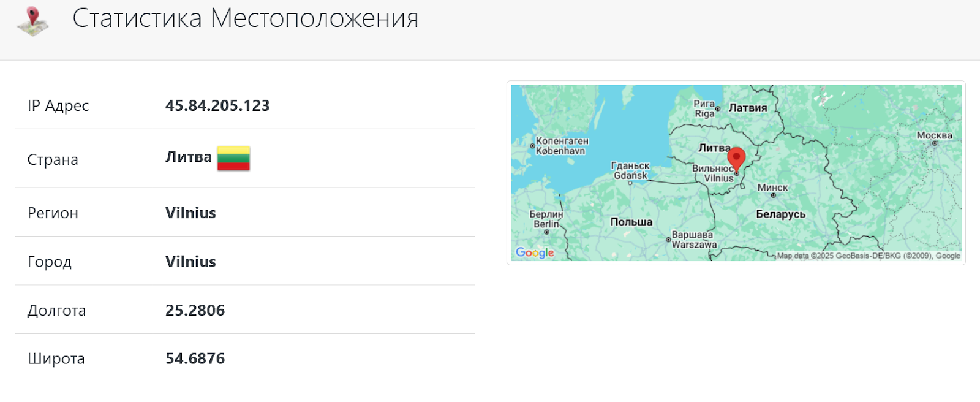980x402 pixels.
Task: Click the Варшава Warszawa label on the map
Action: point(693,240)
